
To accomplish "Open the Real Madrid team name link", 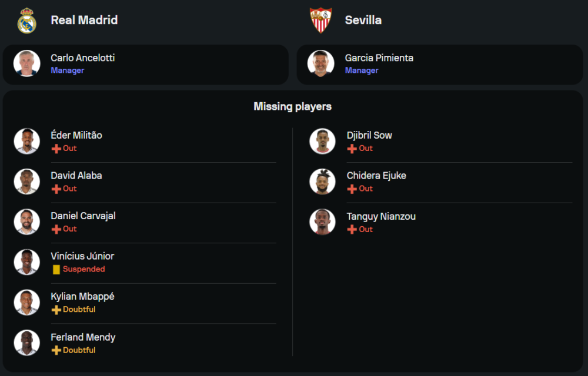I will (x=84, y=20).
